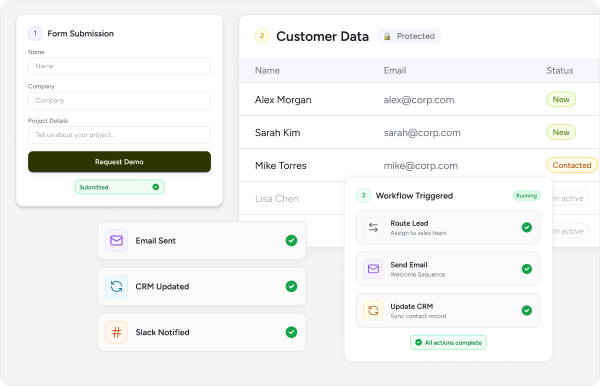Click the Project Details text field
Image resolution: width=600 pixels, height=386 pixels.
[119, 135]
